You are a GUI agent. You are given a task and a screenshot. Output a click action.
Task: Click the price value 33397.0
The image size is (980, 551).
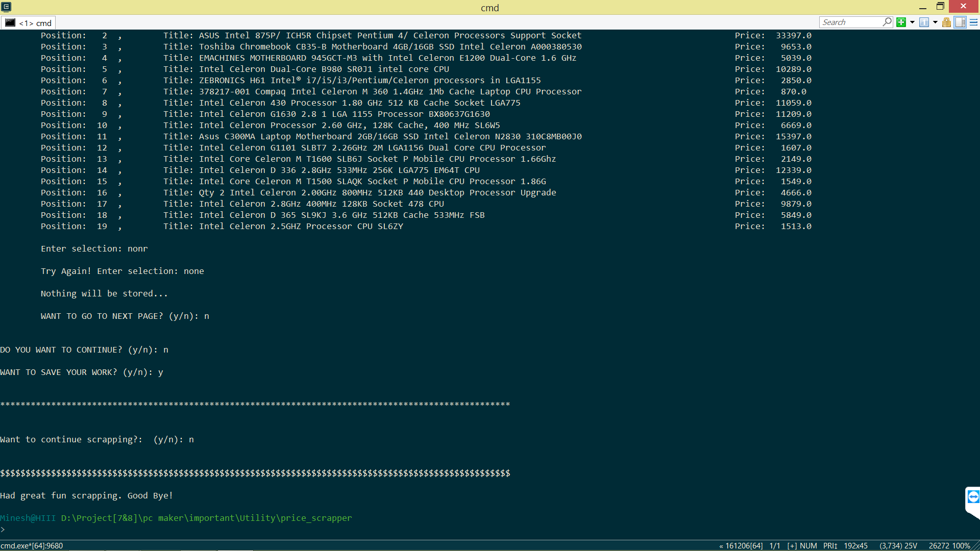793,36
